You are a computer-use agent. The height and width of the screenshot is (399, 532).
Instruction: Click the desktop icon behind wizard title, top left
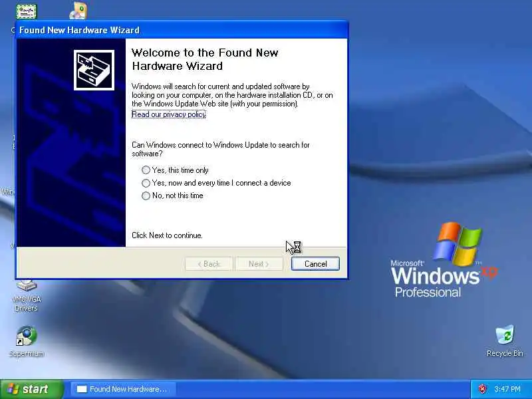click(26, 11)
